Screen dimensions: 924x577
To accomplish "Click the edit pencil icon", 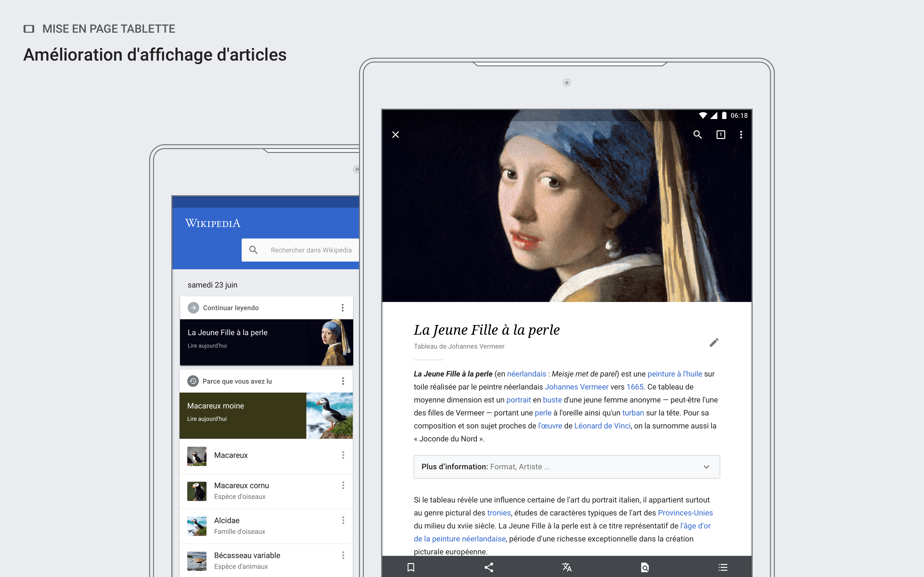I will (x=714, y=342).
